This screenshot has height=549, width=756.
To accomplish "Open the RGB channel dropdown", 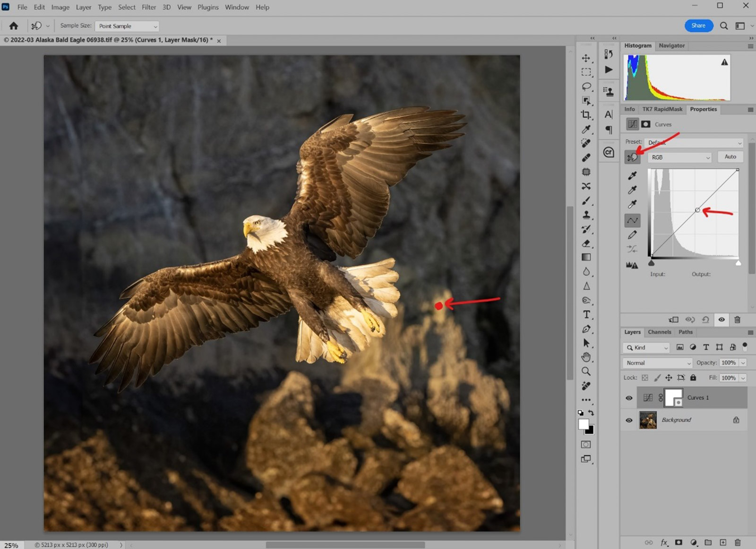I will 679,157.
